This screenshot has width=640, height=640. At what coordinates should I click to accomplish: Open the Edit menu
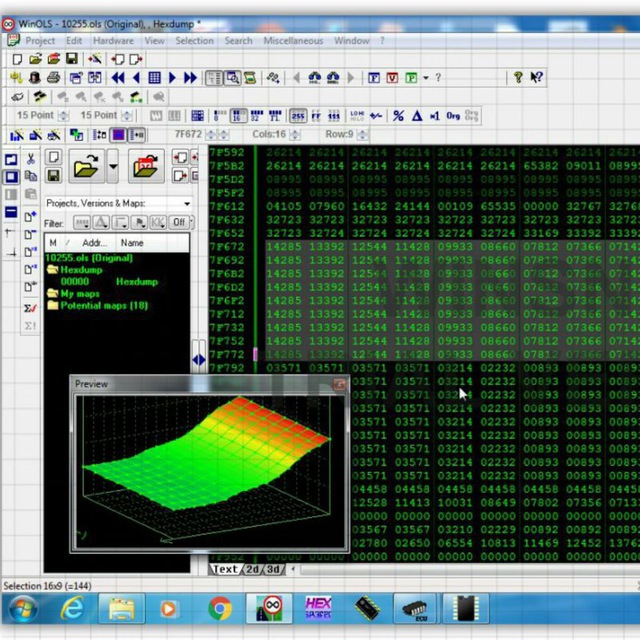coord(74,41)
